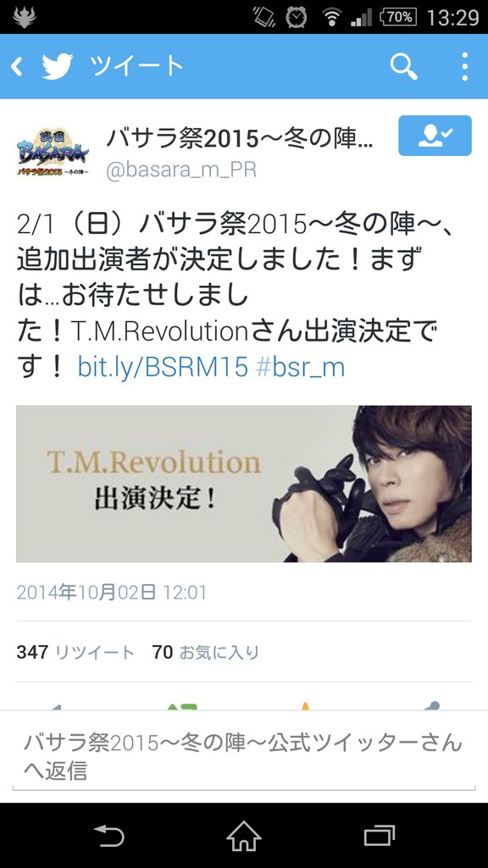Open the Sengoku BASARA profile avatar
The height and width of the screenshot is (868, 488).
pyautogui.click(x=53, y=152)
